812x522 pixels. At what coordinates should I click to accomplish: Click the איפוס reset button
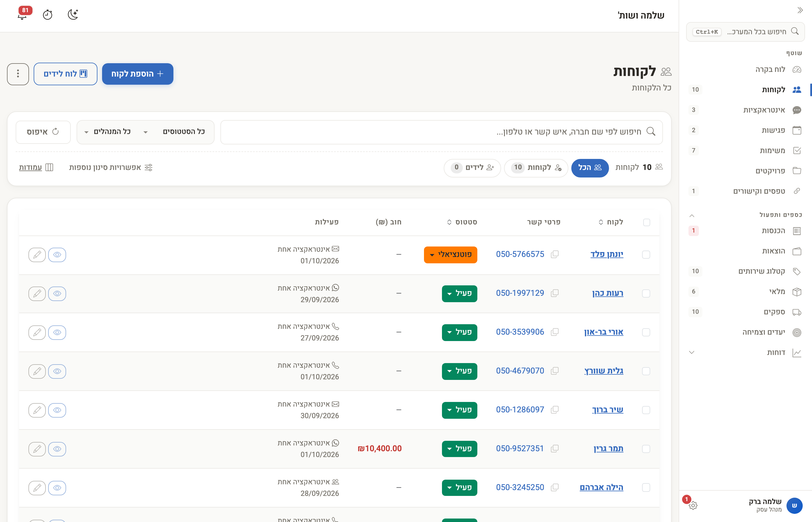43,132
